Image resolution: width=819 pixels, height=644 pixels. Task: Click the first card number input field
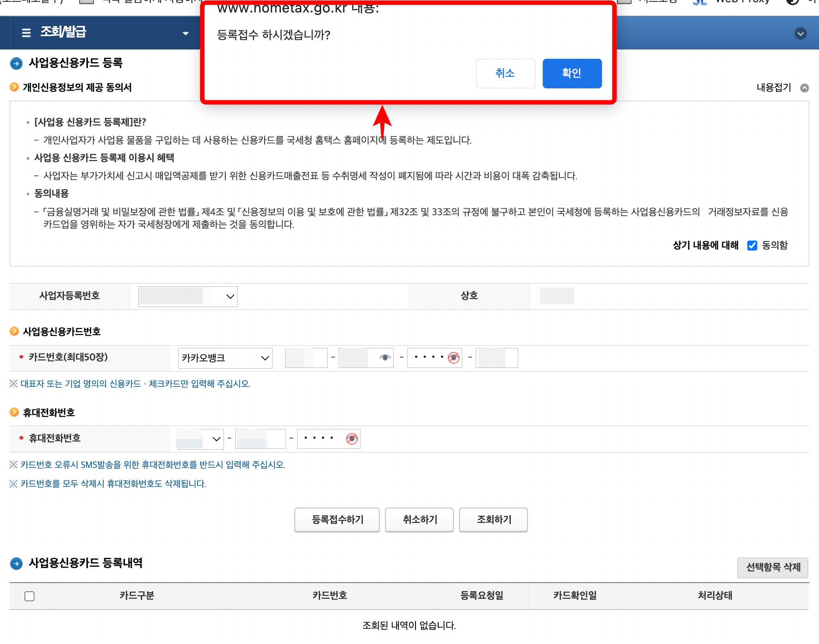click(x=306, y=358)
